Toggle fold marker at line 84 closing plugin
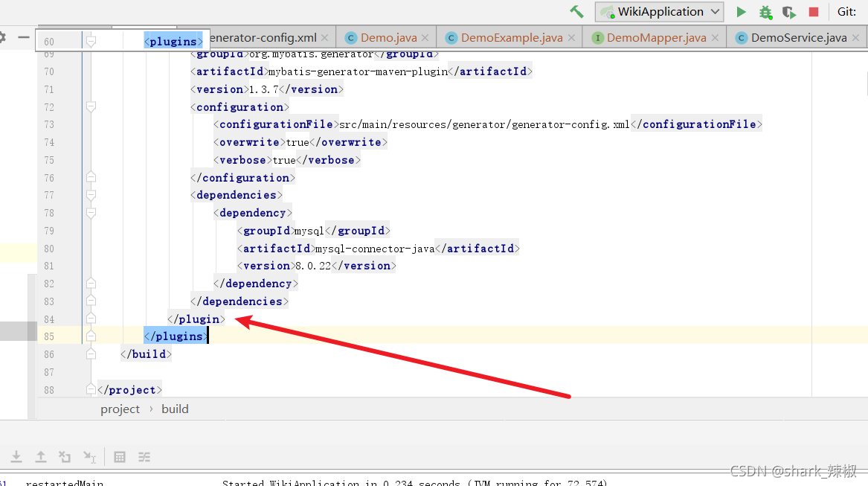 point(91,319)
